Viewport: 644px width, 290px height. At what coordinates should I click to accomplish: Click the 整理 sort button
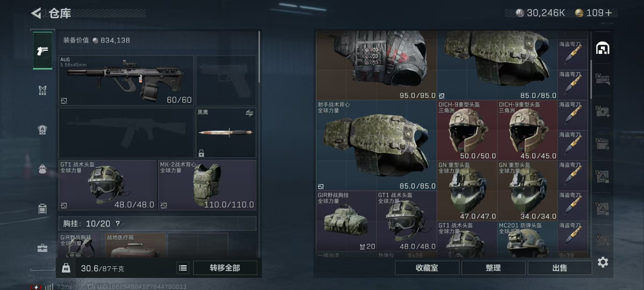(x=493, y=268)
